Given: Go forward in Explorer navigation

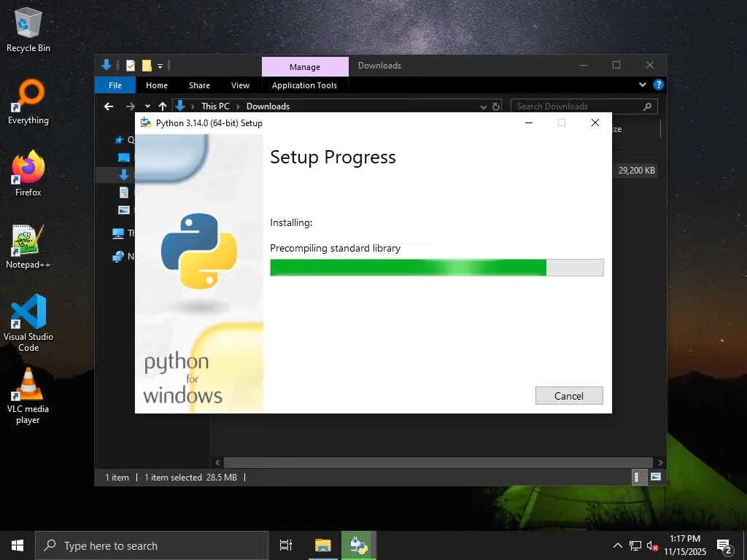Looking at the screenshot, I should click(x=130, y=106).
